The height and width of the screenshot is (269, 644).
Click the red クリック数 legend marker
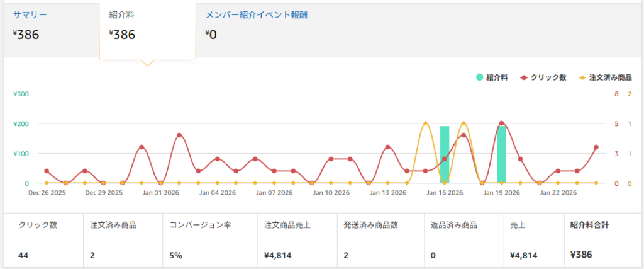pyautogui.click(x=523, y=77)
